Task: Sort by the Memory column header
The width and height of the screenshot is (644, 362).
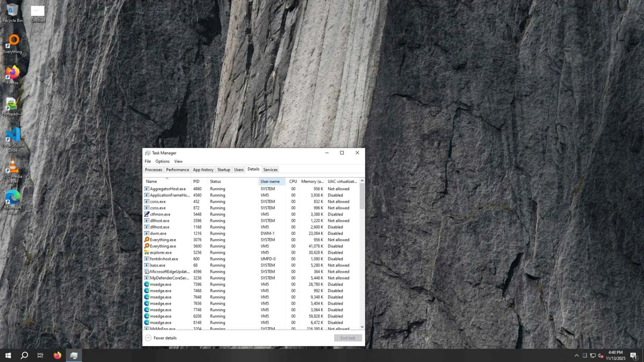Action: [312, 181]
